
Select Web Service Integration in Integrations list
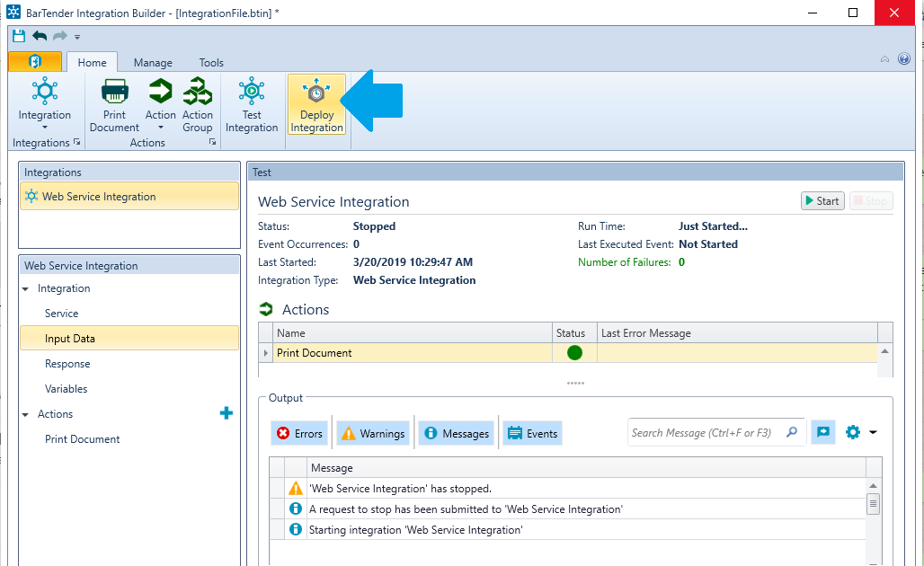click(x=129, y=196)
